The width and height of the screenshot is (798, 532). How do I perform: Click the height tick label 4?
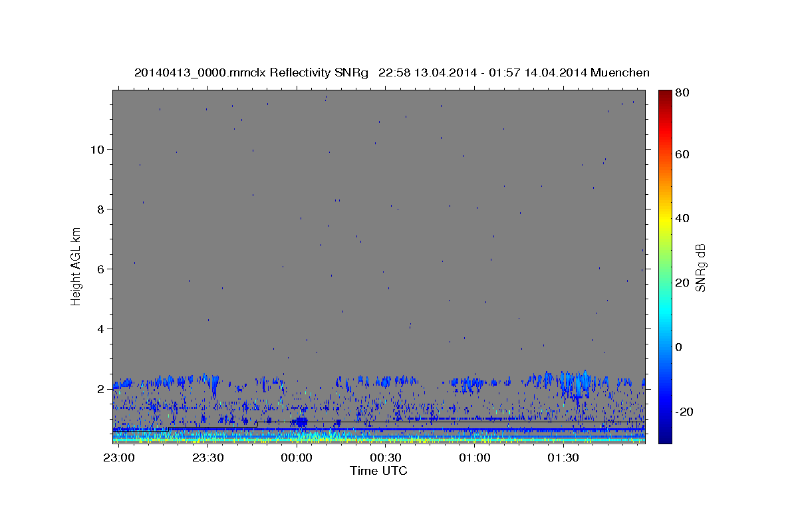pyautogui.click(x=101, y=329)
